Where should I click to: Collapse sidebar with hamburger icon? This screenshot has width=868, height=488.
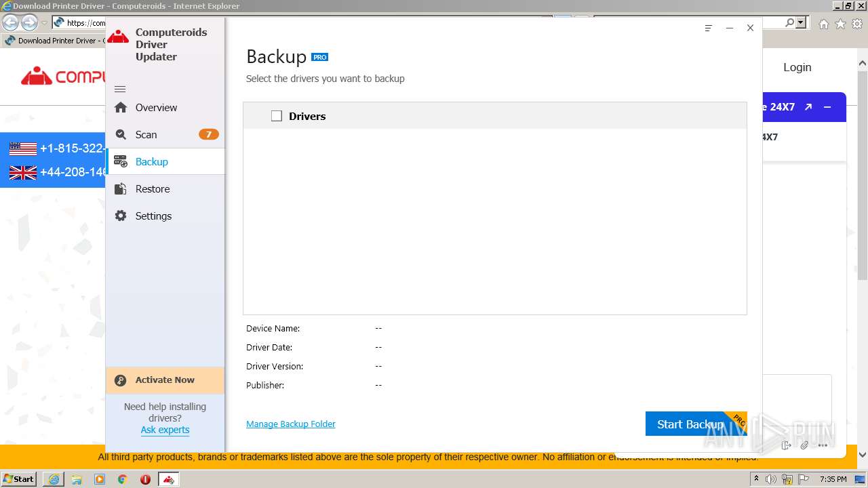coord(120,89)
